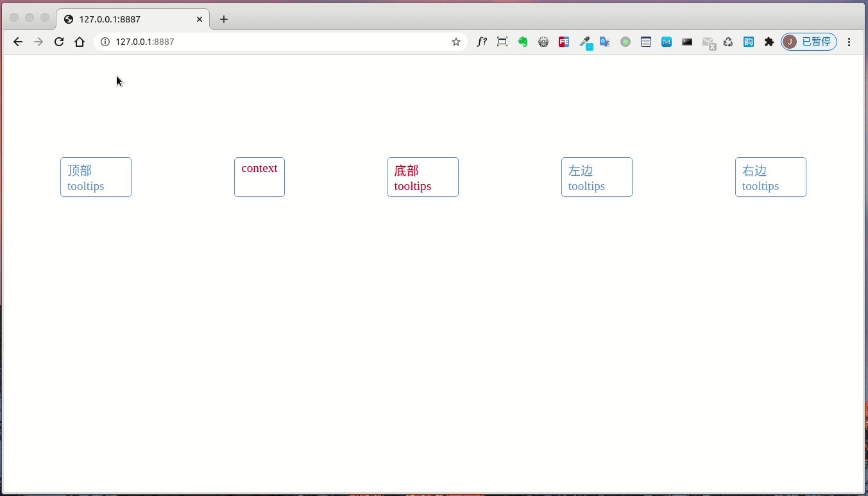
Task: Click the recycle-style extension icon
Action: pos(728,42)
